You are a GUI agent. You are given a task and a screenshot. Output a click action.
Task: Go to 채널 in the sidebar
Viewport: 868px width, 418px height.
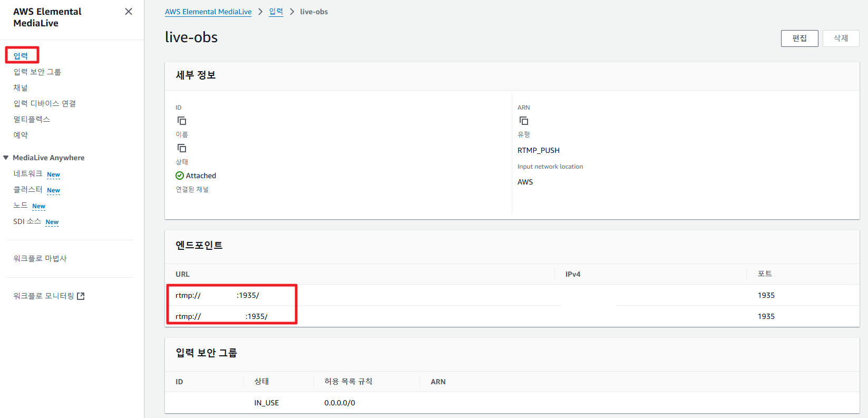click(21, 88)
